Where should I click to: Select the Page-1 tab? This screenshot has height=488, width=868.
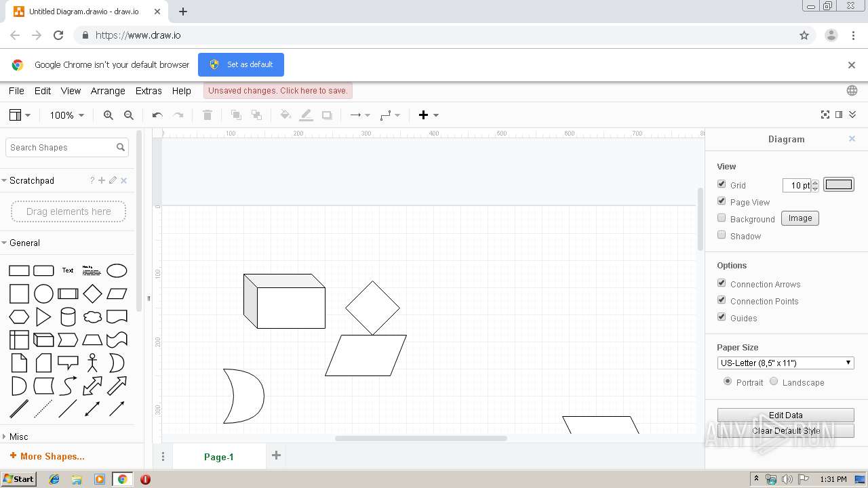click(219, 457)
